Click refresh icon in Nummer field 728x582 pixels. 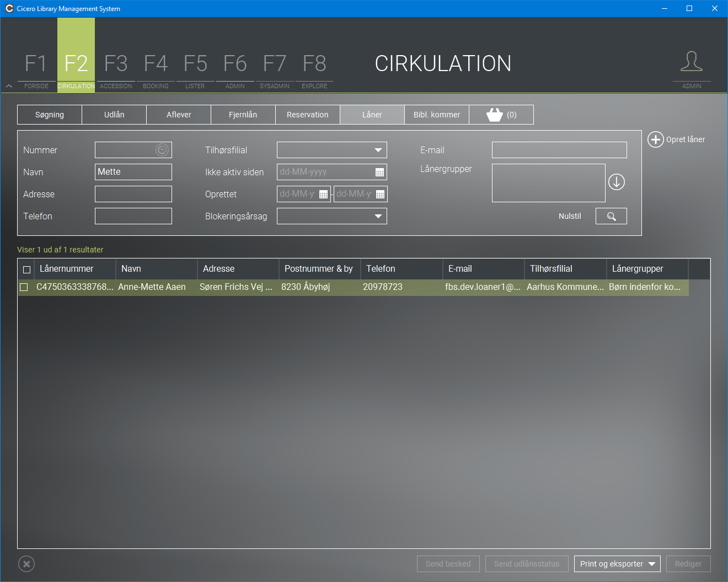162,150
